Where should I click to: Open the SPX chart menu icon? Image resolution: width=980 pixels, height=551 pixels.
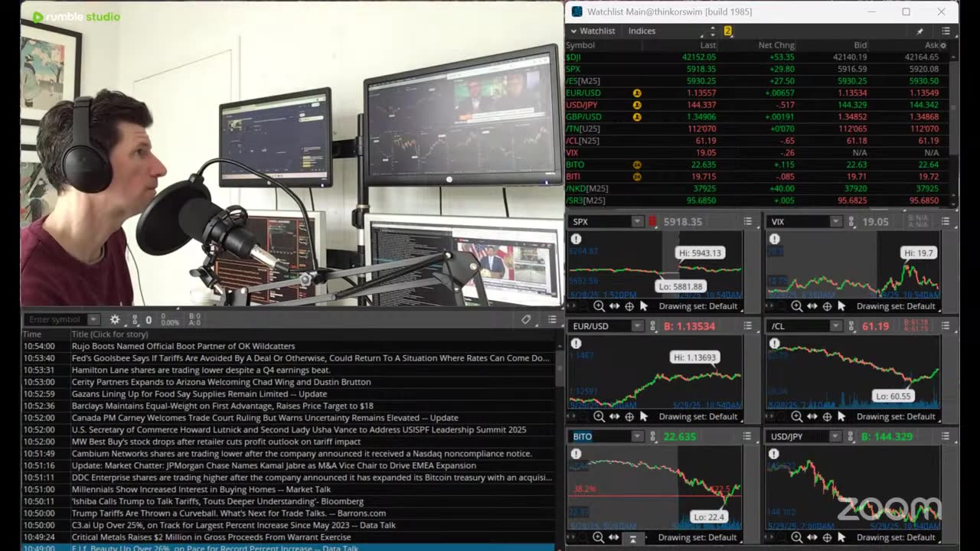click(x=748, y=222)
